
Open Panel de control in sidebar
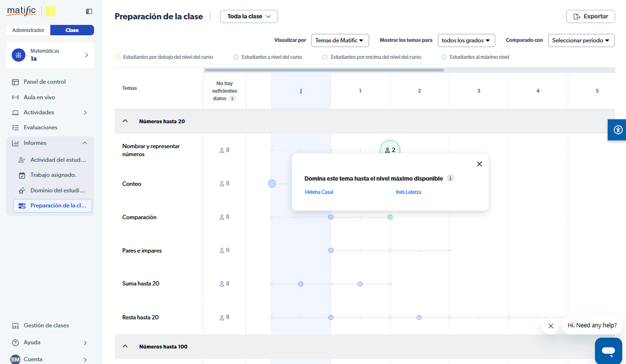pos(44,82)
